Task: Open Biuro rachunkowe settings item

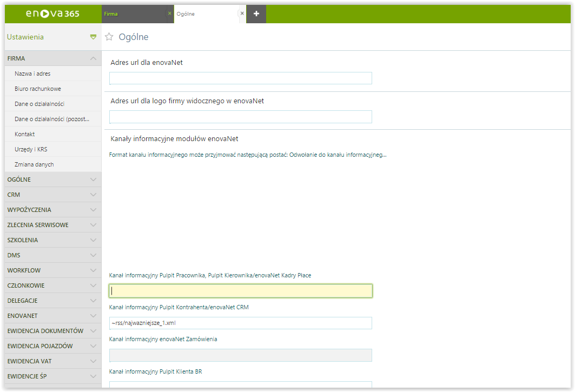Action: pos(38,89)
